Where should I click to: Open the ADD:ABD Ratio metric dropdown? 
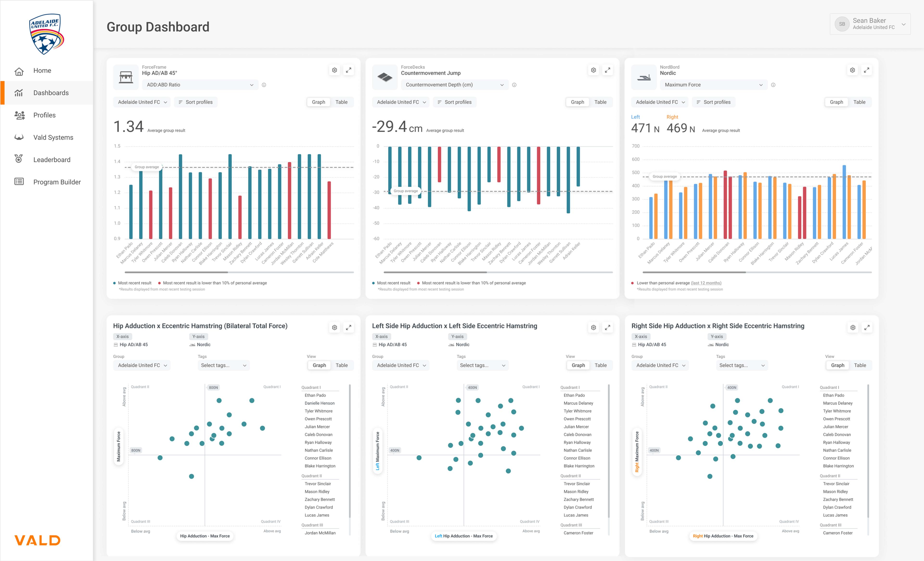[200, 85]
